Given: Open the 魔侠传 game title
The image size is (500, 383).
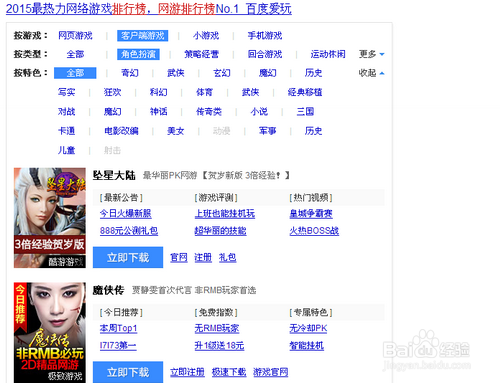Looking at the screenshot, I should point(108,290).
